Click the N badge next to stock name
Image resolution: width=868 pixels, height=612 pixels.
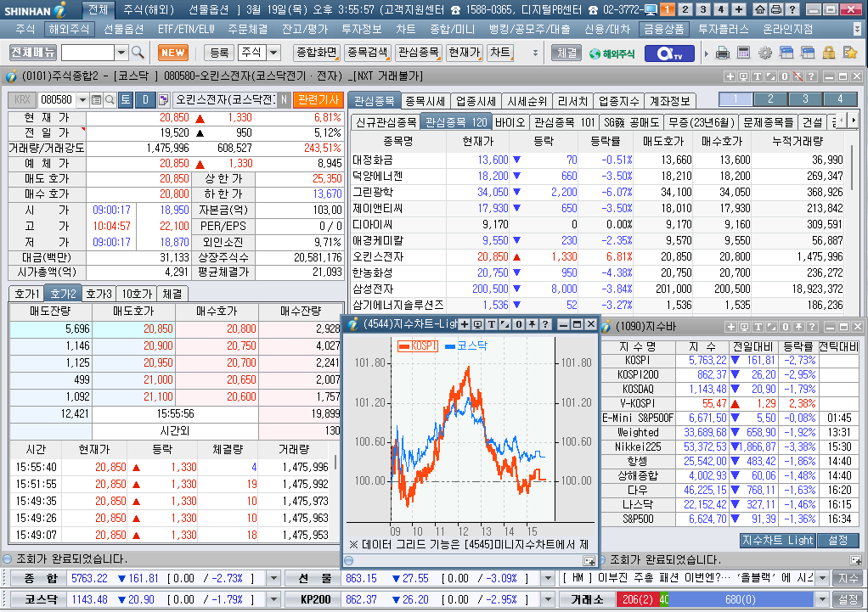(284, 99)
